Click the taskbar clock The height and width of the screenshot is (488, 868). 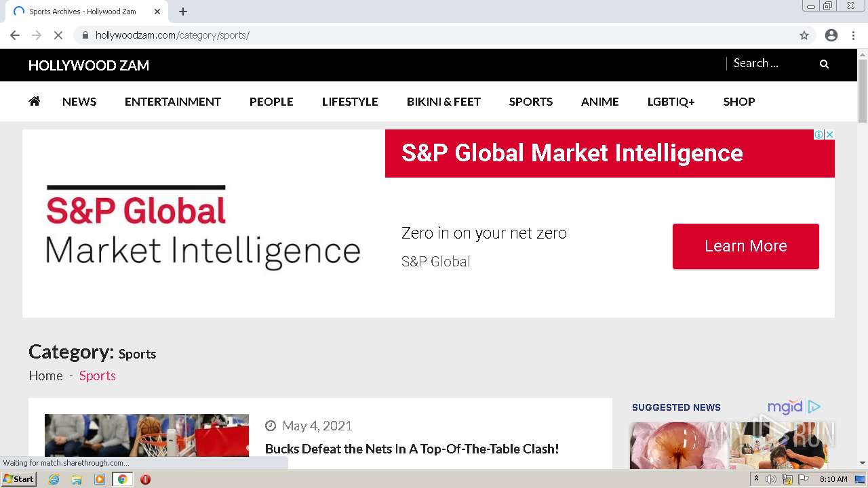833,479
